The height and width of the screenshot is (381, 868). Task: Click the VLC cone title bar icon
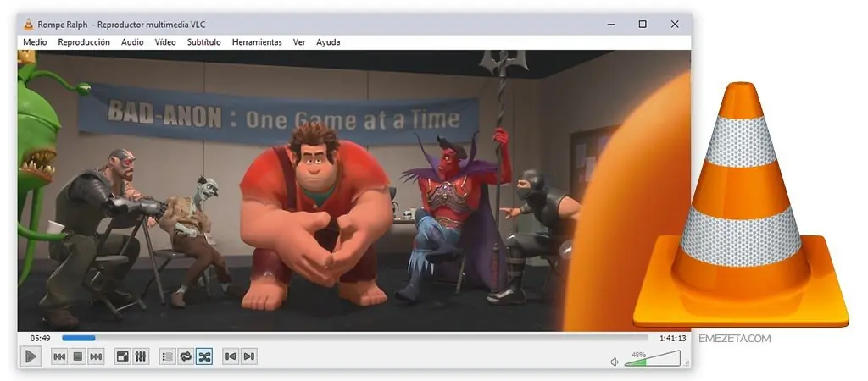[28, 25]
